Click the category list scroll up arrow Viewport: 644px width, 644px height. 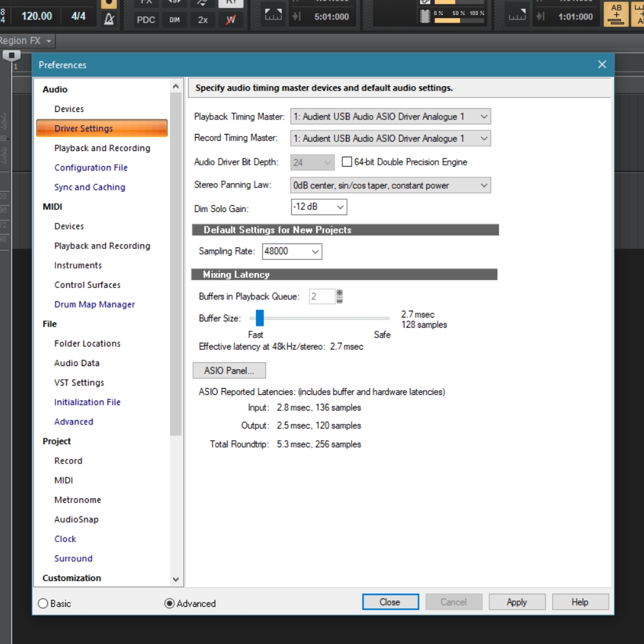click(176, 86)
